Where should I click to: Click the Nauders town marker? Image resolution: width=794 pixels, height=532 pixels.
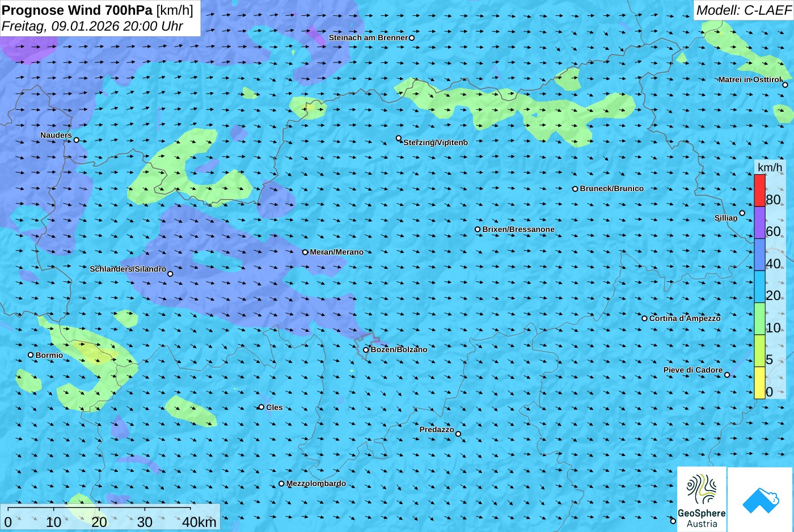(x=77, y=140)
